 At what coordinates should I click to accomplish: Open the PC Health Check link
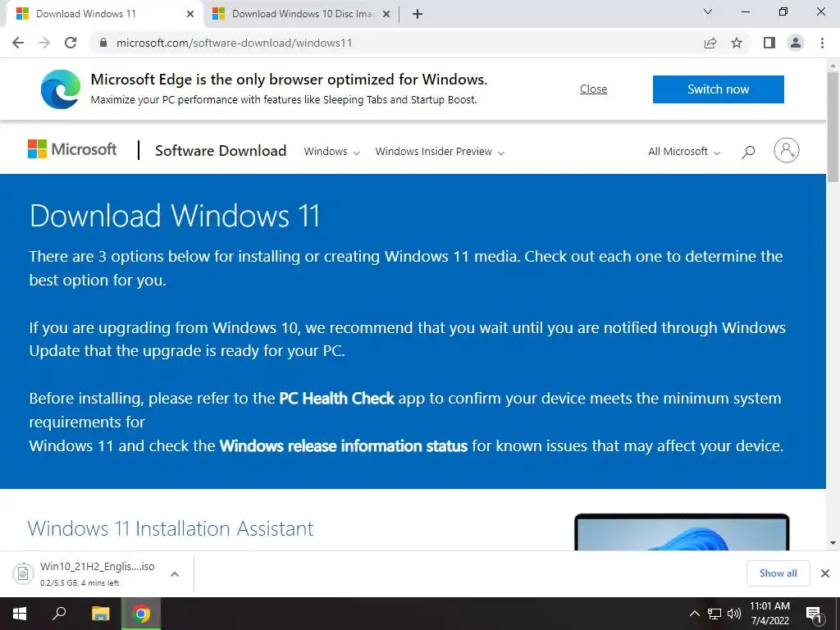coord(336,398)
